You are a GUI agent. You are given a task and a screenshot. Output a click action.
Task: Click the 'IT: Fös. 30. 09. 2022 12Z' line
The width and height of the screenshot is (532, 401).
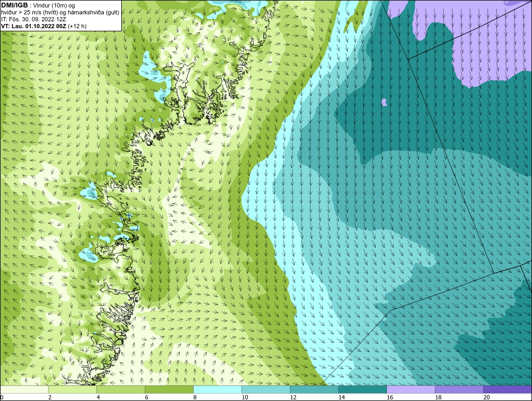click(x=34, y=19)
